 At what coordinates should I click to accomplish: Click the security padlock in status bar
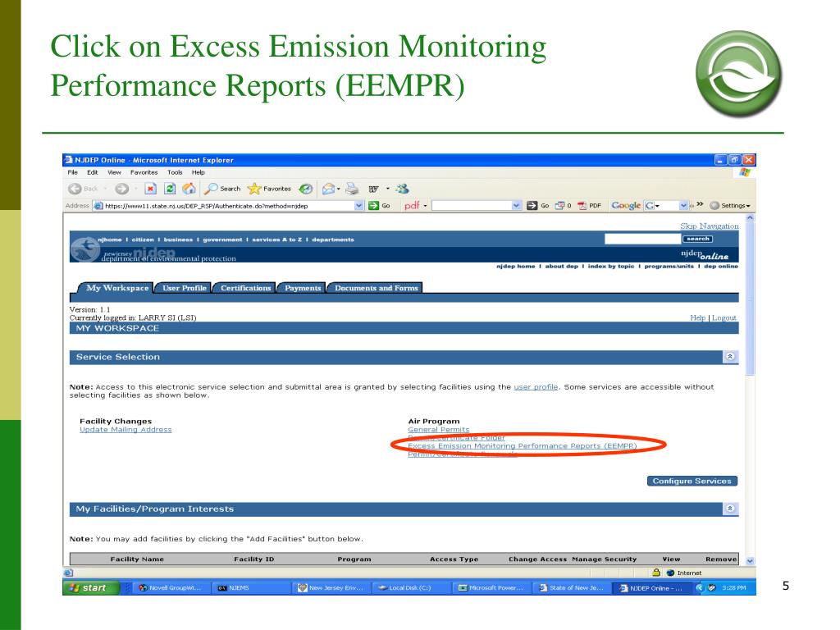click(x=655, y=573)
